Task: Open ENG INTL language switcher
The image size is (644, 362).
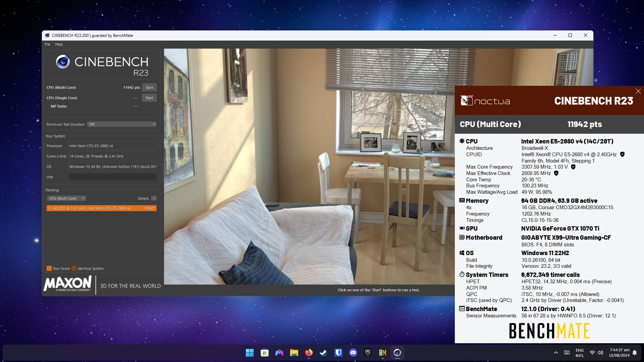Action: (x=580, y=353)
